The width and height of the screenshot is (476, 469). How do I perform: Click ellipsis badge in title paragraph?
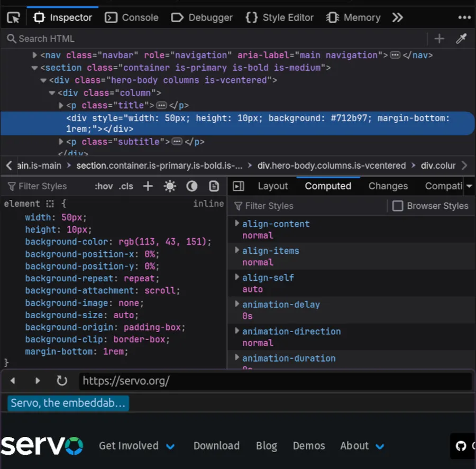(x=161, y=105)
